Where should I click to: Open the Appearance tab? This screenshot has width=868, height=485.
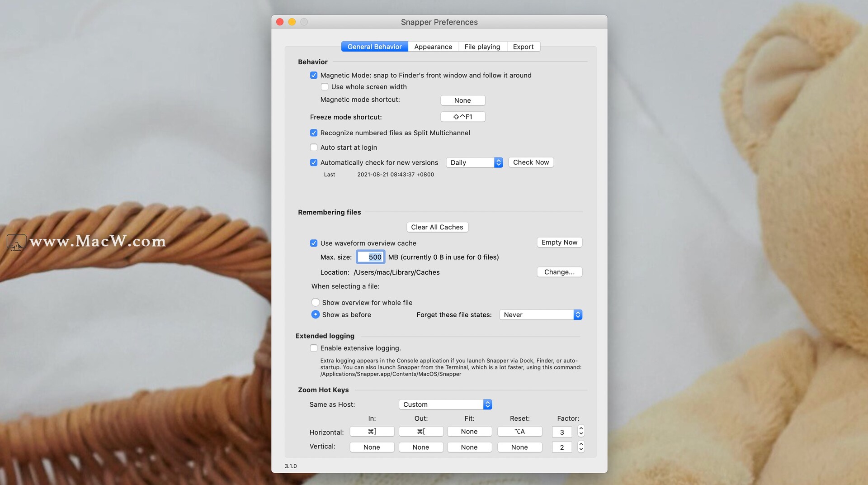point(433,47)
